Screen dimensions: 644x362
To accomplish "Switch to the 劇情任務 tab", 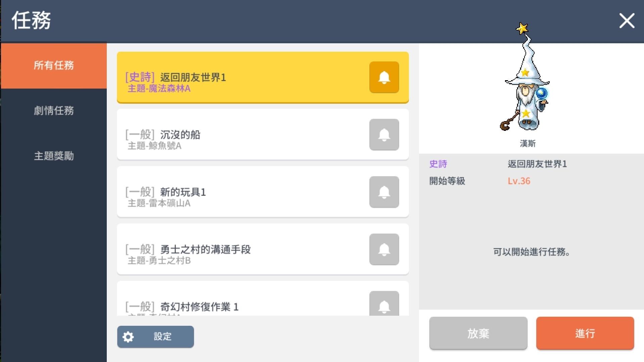I will point(54,111).
